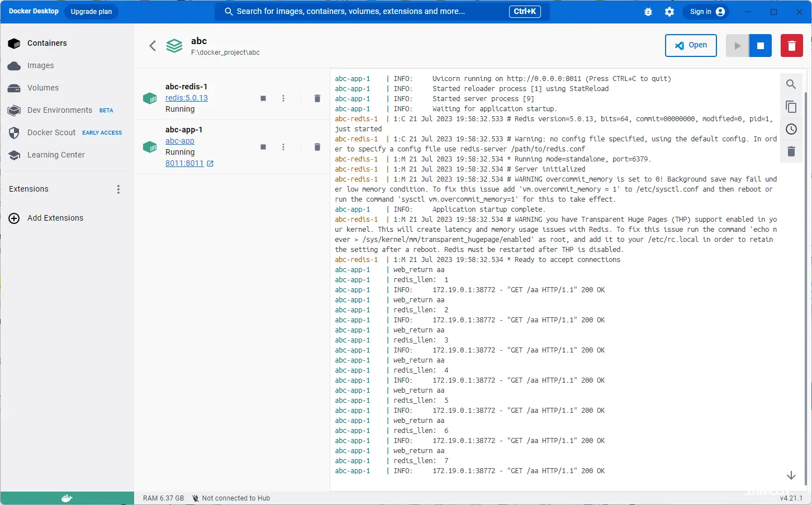The width and height of the screenshot is (812, 505).
Task: Click the Docker whale status icon
Action: (67, 498)
